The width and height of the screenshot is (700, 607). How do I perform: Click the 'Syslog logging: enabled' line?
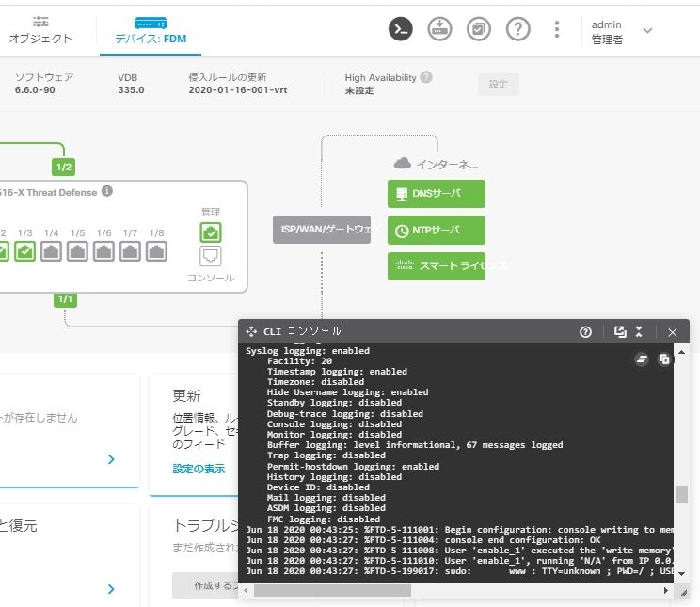(x=308, y=351)
